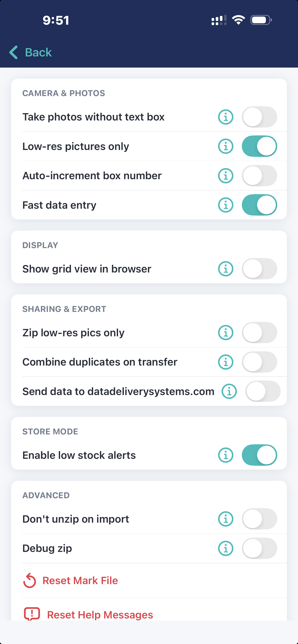Tap info icon for Take photos without text box
The height and width of the screenshot is (644, 298).
226,117
